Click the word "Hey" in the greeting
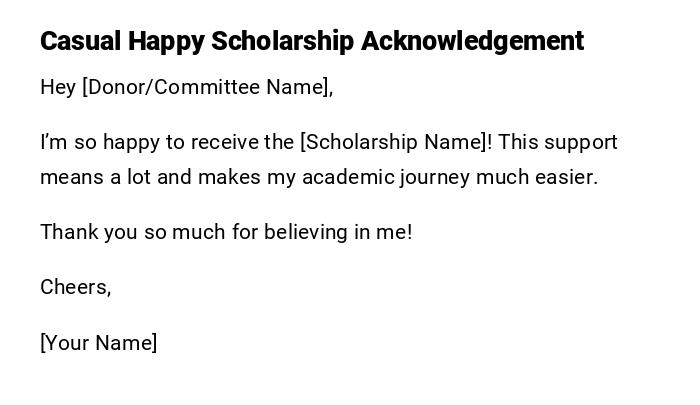Screen dimensions: 700x405 pos(58,87)
